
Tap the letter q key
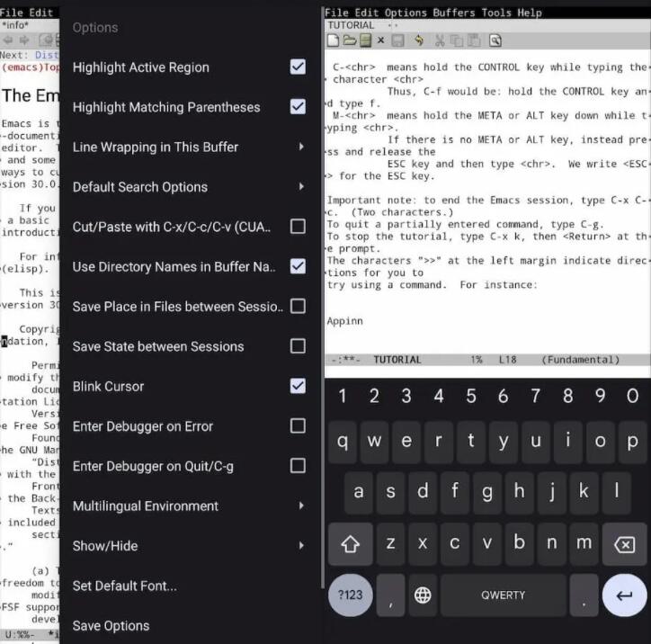point(342,442)
